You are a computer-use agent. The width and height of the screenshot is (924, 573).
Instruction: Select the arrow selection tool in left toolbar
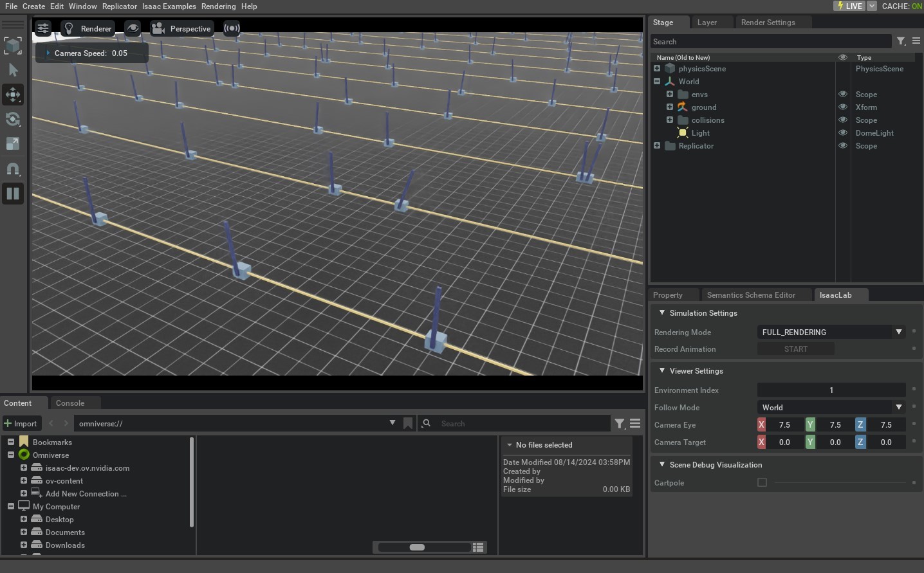coord(13,70)
